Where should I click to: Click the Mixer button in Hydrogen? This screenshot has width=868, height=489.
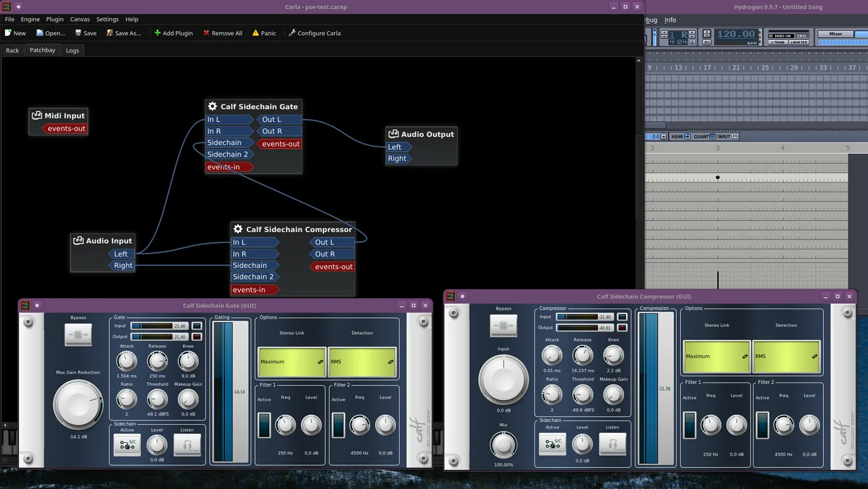[835, 34]
